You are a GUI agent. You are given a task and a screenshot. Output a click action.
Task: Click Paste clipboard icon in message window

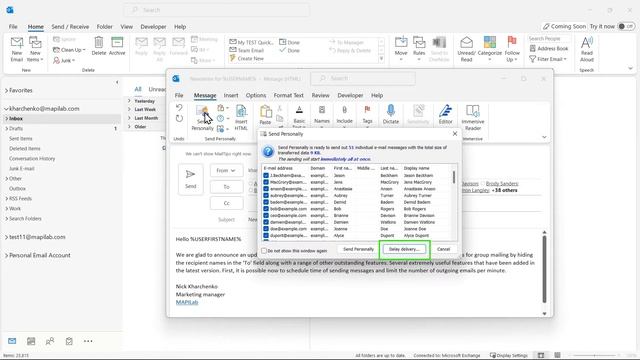(x=265, y=111)
